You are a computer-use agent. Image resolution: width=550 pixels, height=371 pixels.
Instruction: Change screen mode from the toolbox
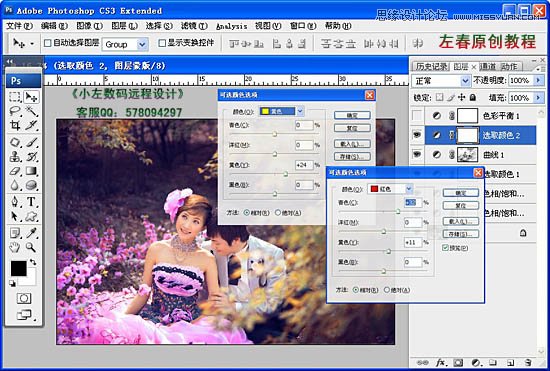[x=24, y=315]
